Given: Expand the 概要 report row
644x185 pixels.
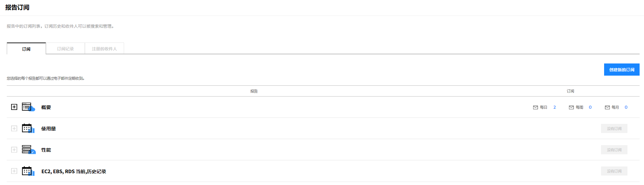Looking at the screenshot, I should point(14,107).
